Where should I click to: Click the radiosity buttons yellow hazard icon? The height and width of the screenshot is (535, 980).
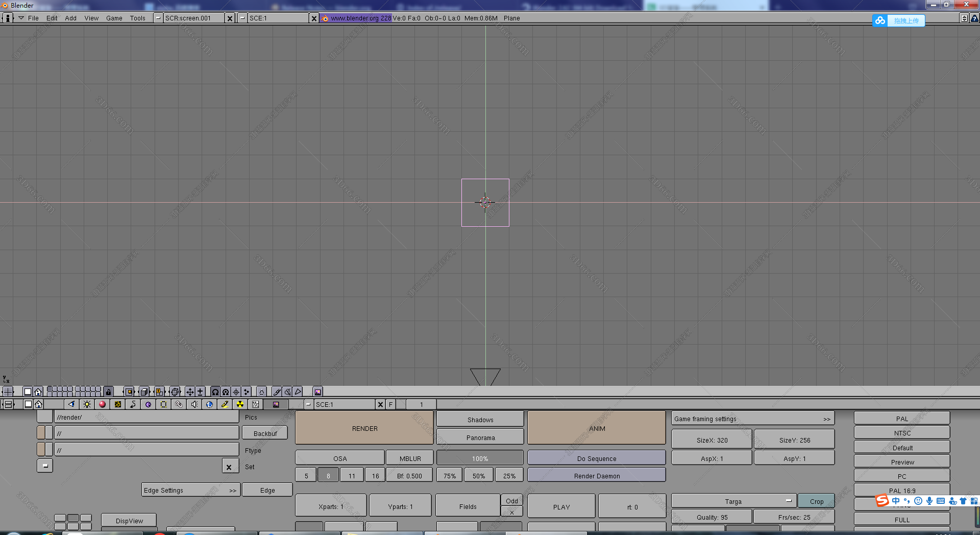click(x=240, y=404)
